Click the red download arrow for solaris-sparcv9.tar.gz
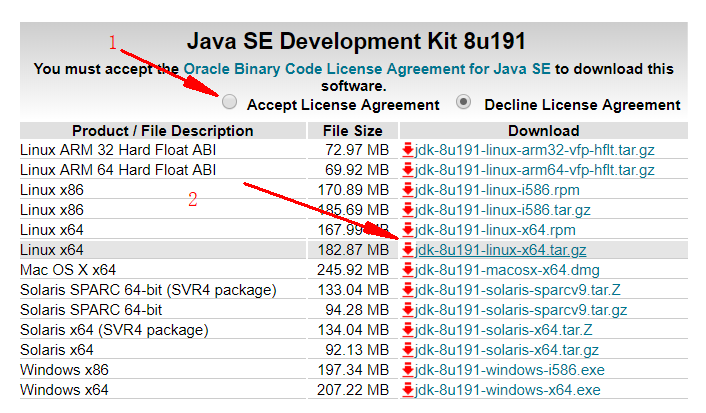Screen dimensions: 706x413 click(408, 309)
